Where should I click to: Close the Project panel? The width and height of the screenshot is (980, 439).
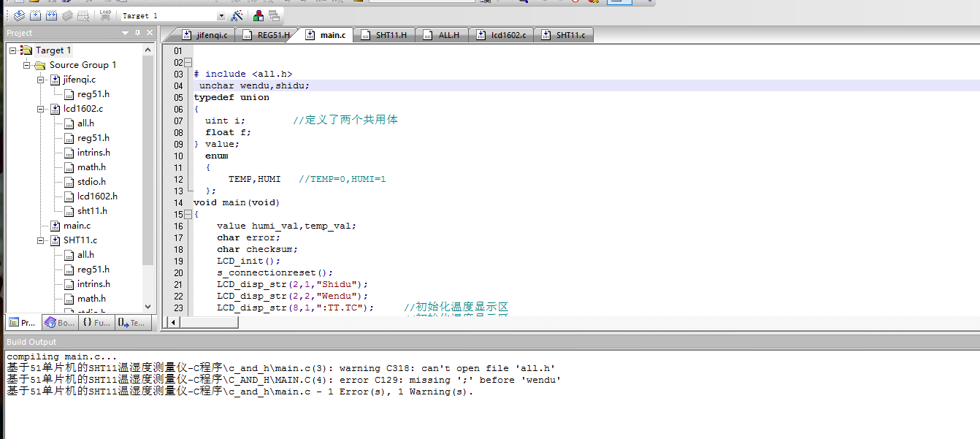tap(150, 33)
